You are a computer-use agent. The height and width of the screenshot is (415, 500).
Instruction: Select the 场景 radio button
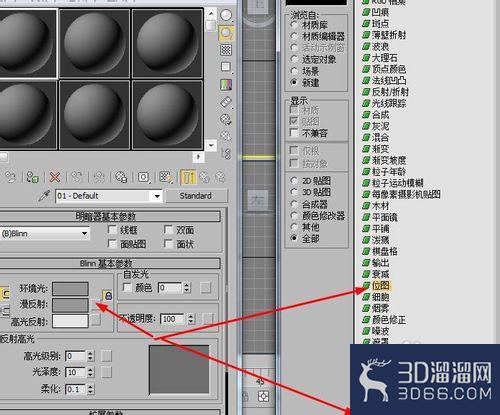coord(294,71)
